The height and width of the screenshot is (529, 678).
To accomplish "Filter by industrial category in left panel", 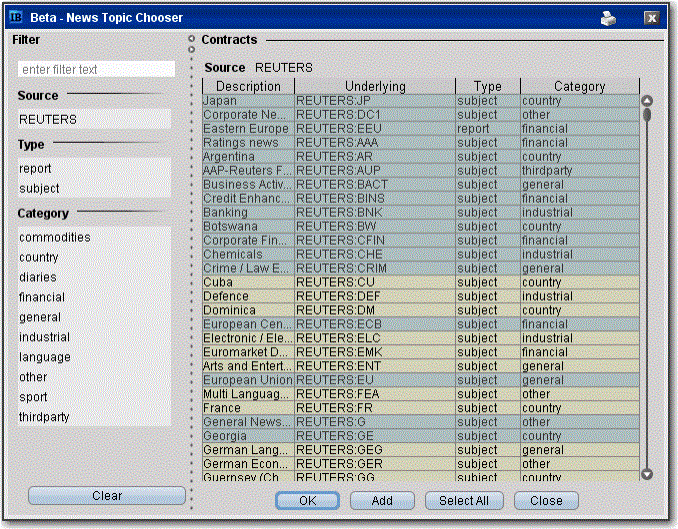I will [94, 337].
